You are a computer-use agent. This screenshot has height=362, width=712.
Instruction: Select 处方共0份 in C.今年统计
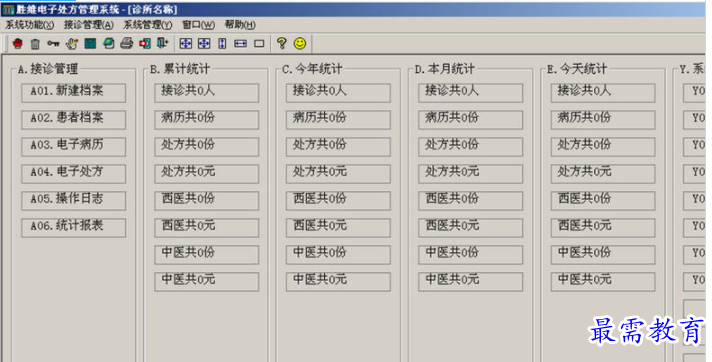(x=338, y=147)
